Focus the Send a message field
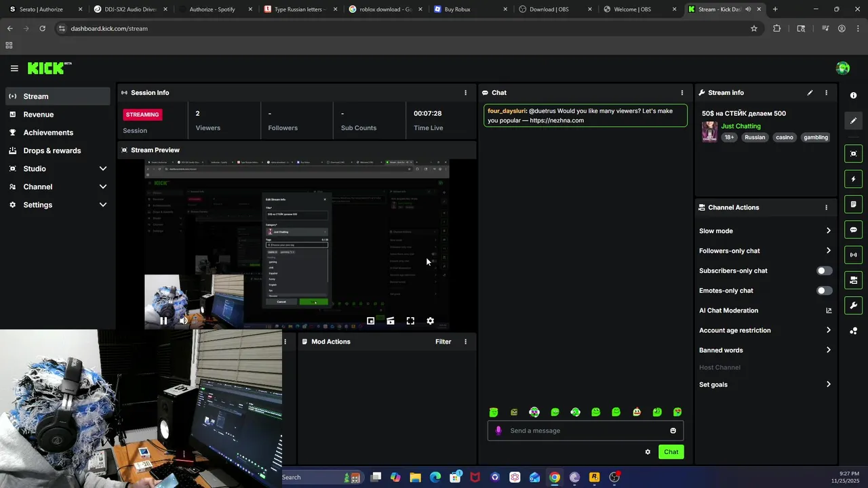This screenshot has width=868, height=488. pyautogui.click(x=585, y=430)
